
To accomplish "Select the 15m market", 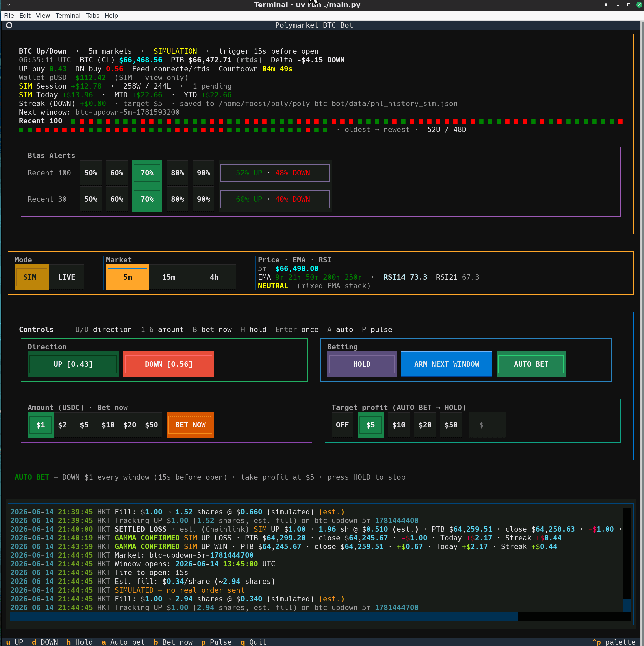I will tap(169, 277).
